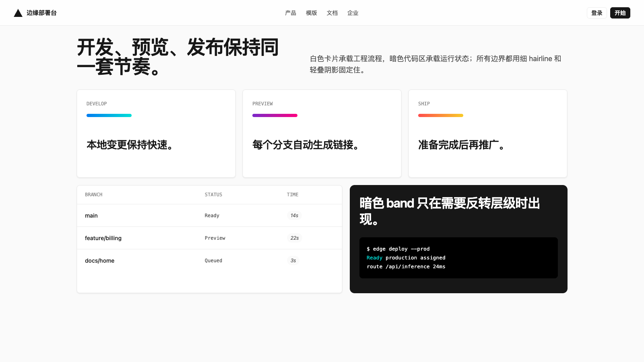This screenshot has width=644, height=362.
Task: Click the BRANCH column header
Action: (94, 195)
